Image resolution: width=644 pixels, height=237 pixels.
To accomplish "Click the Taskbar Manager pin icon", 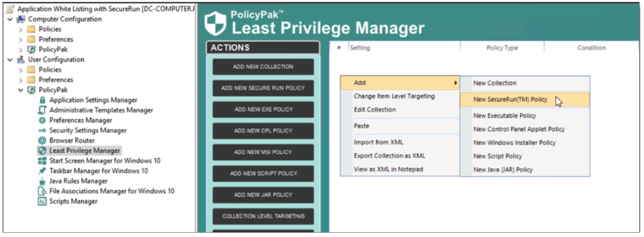I will (x=42, y=171).
